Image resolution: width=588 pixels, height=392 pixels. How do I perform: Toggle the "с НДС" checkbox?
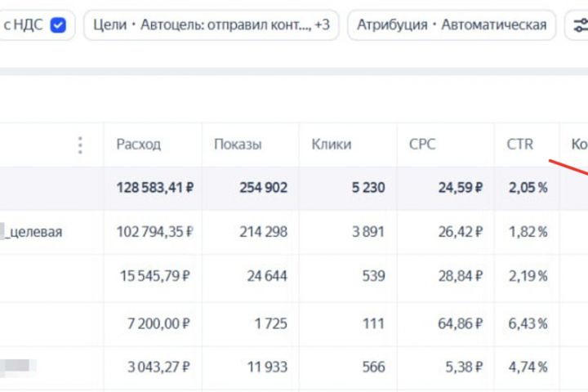pos(58,24)
